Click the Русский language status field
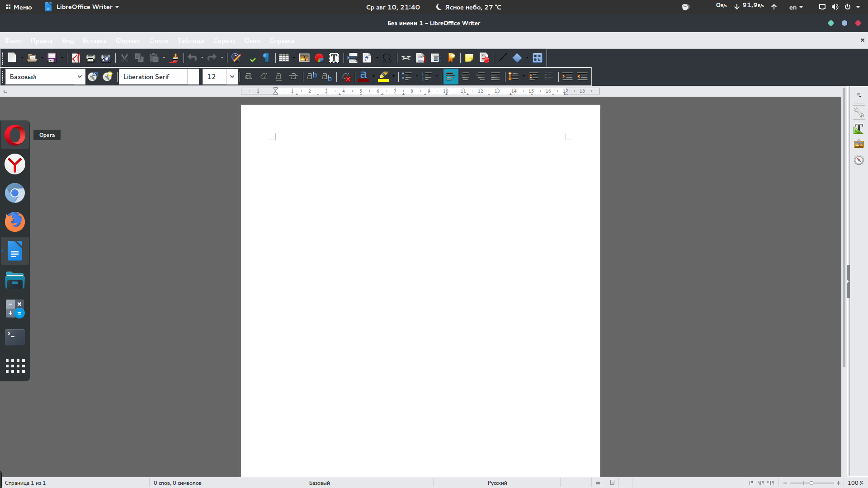The width and height of the screenshot is (868, 488). [497, 483]
